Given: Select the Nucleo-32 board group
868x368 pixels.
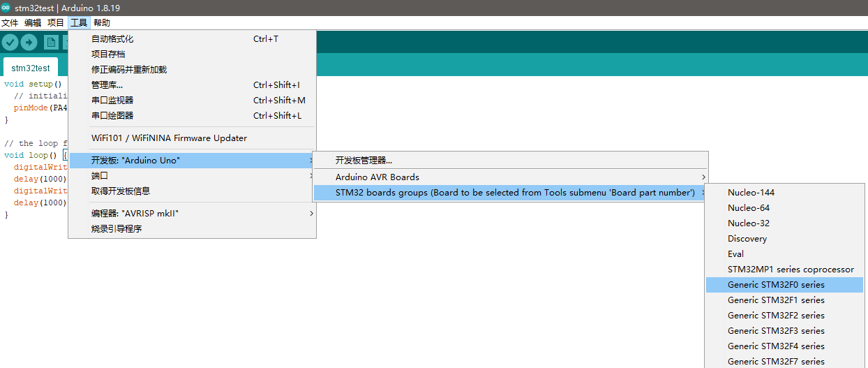Looking at the screenshot, I should pos(785,223).
